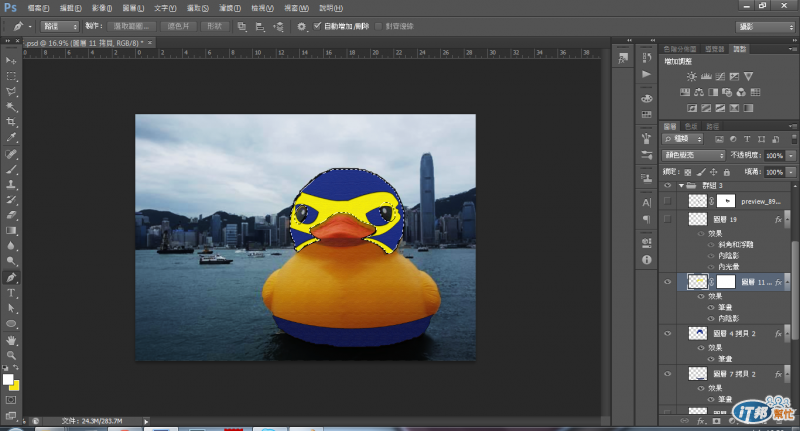The width and height of the screenshot is (800, 431).
Task: Click the foreground color swatch
Action: 7,379
